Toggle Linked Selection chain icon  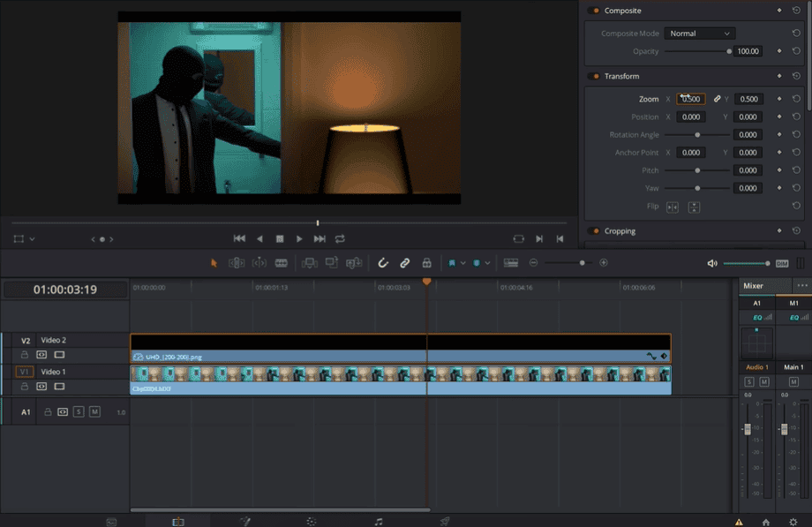coord(404,262)
